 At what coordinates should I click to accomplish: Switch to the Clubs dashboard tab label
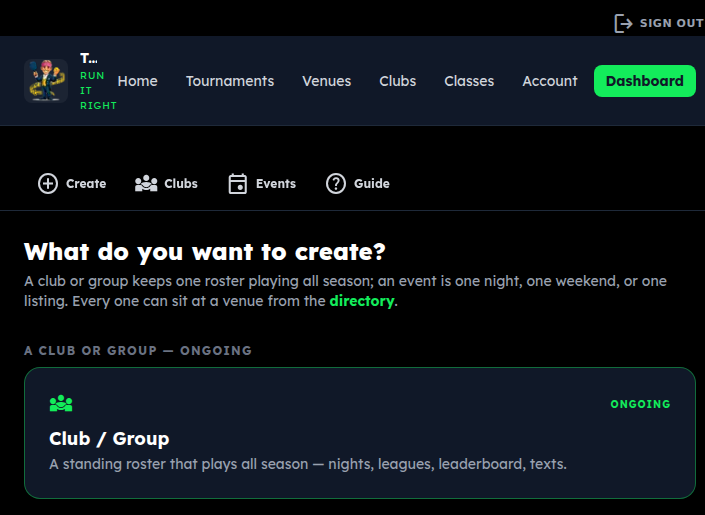click(x=181, y=184)
